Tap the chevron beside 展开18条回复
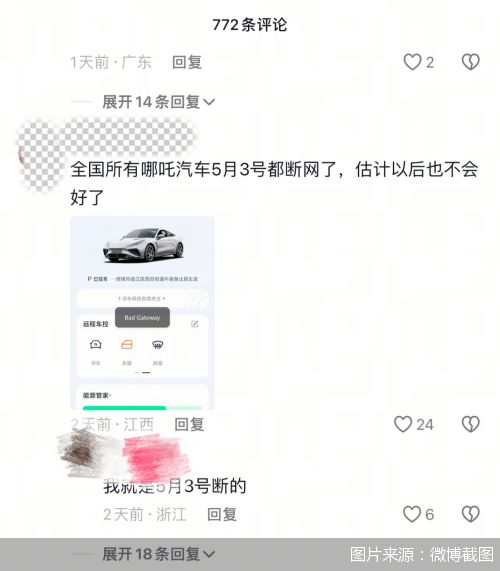The width and height of the screenshot is (500, 571). point(209,555)
